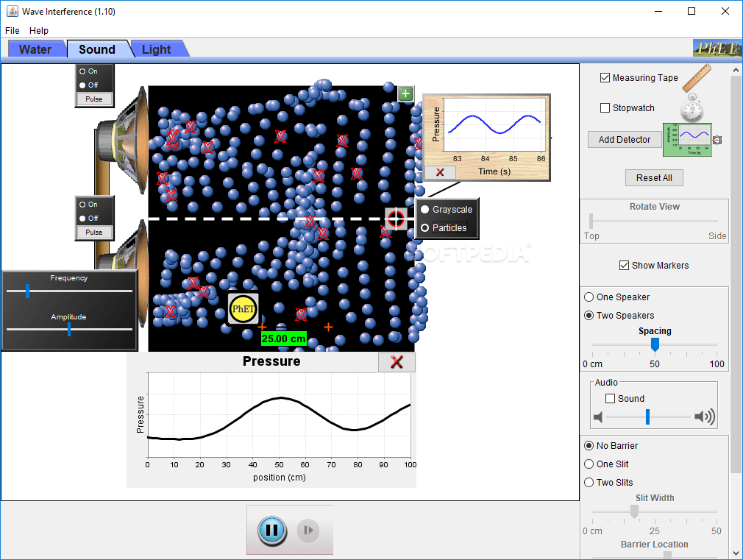Viewport: 743px width, 560px height.
Task: Click the Add Detector button
Action: tap(624, 139)
